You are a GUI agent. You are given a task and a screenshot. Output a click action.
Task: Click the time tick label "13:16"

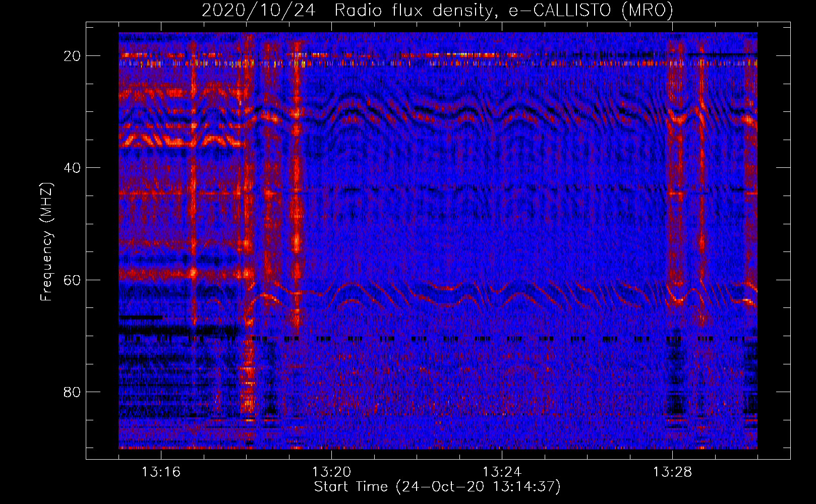point(161,472)
